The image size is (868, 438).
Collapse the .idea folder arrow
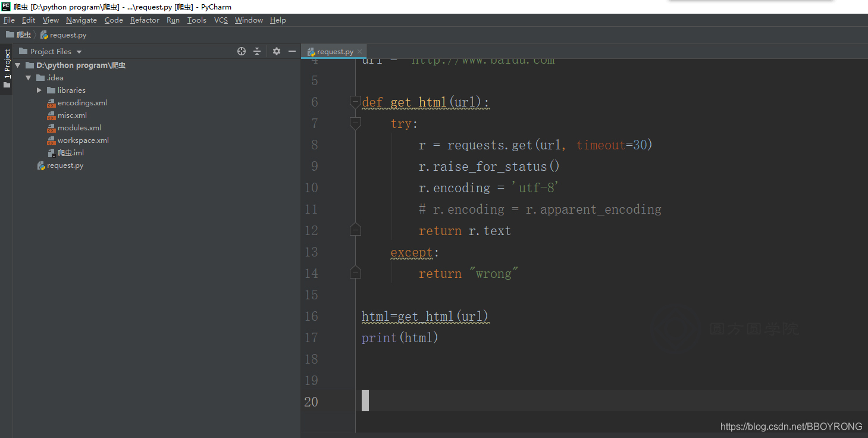coord(28,78)
